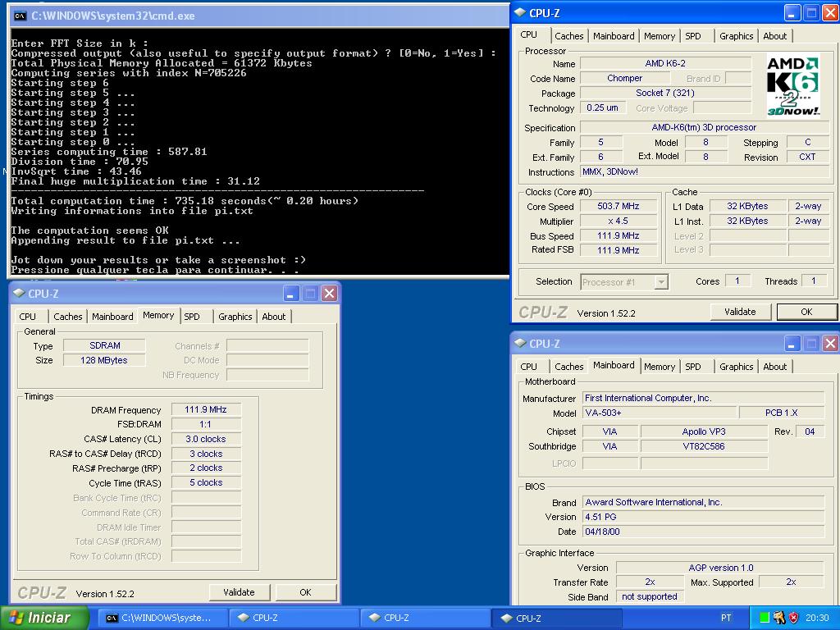840x630 pixels.
Task: Click Validate in CPU window
Action: click(741, 312)
